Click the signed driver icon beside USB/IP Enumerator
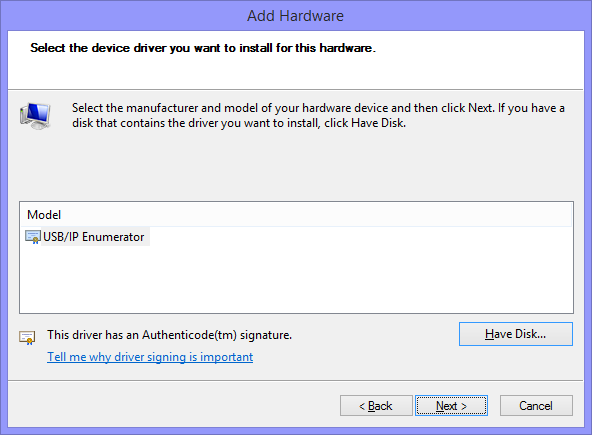Viewport: 592px width, 435px height. [x=32, y=237]
